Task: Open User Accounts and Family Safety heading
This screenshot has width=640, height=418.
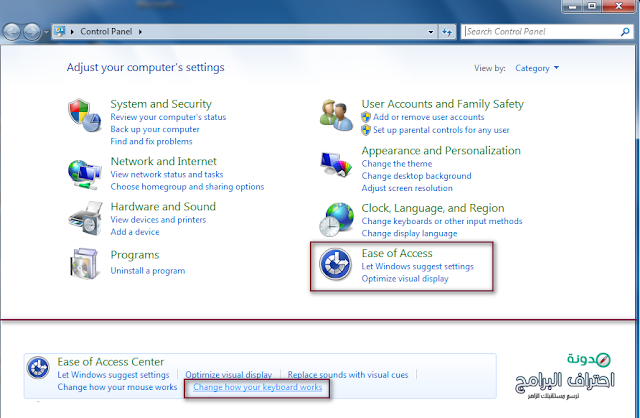Action: [442, 104]
